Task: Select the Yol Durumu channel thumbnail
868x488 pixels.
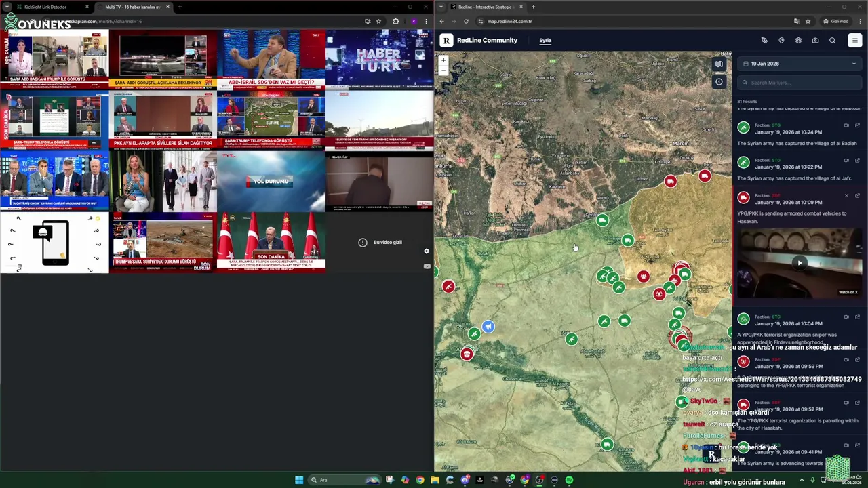Action: click(271, 182)
